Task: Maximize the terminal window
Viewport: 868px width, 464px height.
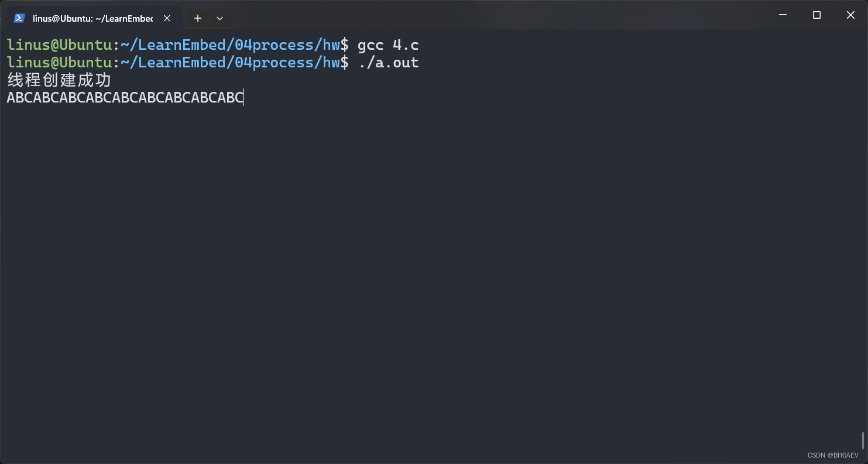Action: [x=816, y=15]
